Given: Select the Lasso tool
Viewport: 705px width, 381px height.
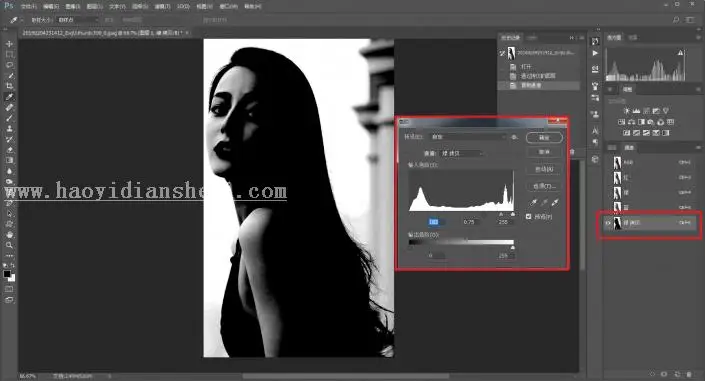Looking at the screenshot, I should tap(9, 65).
